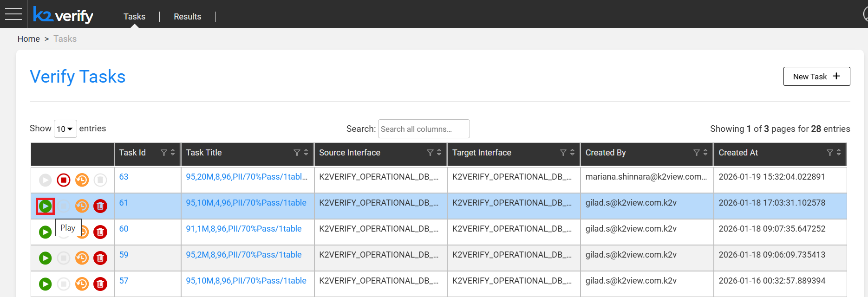This screenshot has height=297, width=868.
Task: Select timestamp 2026-01-18 09:07:35.647252
Action: 772,229
